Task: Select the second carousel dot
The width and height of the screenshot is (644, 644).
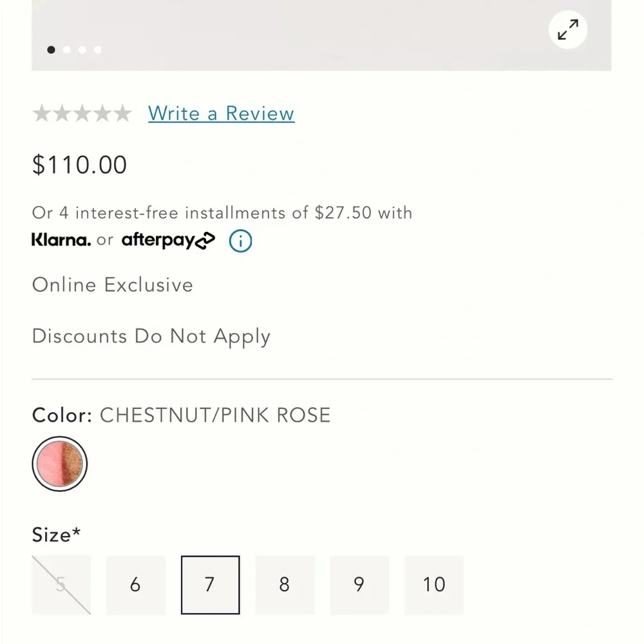Action: pos(67,50)
